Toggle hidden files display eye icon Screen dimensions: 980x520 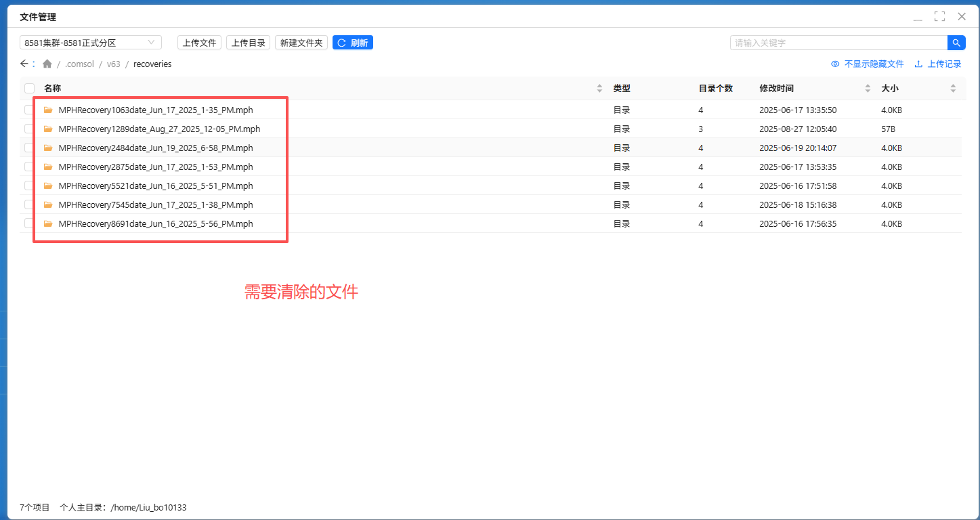835,64
